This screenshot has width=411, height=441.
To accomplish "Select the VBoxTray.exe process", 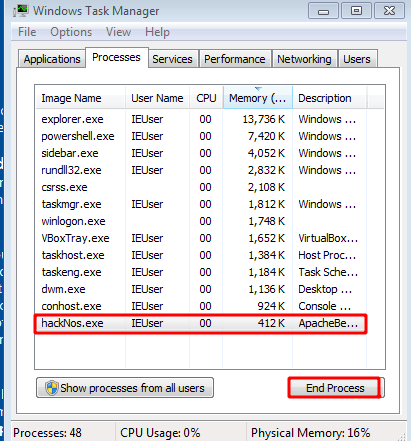I will (x=200, y=238).
